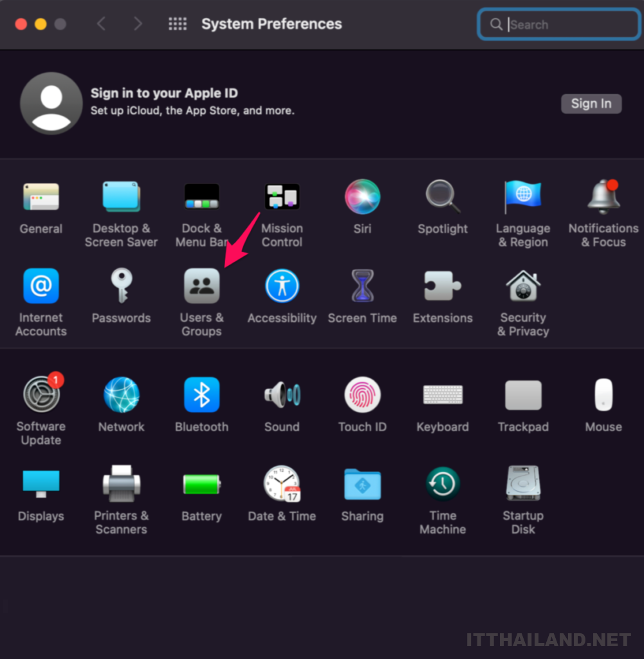The image size is (644, 659).
Task: Click the Apple ID profile avatar
Action: tap(51, 104)
